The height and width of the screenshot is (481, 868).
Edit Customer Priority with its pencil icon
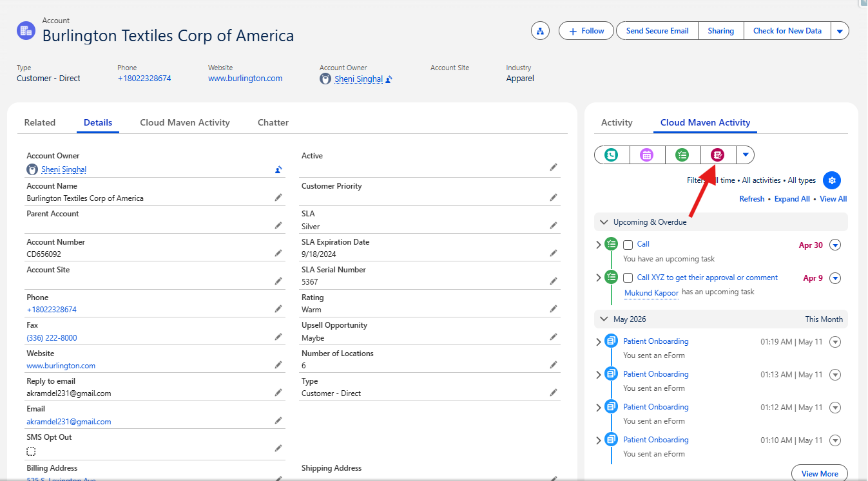[554, 198]
